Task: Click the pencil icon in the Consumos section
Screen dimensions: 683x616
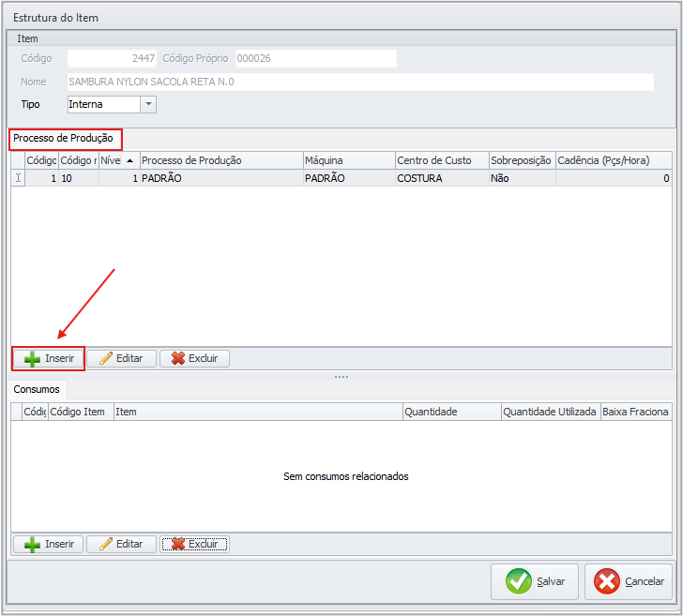Action: [105, 544]
